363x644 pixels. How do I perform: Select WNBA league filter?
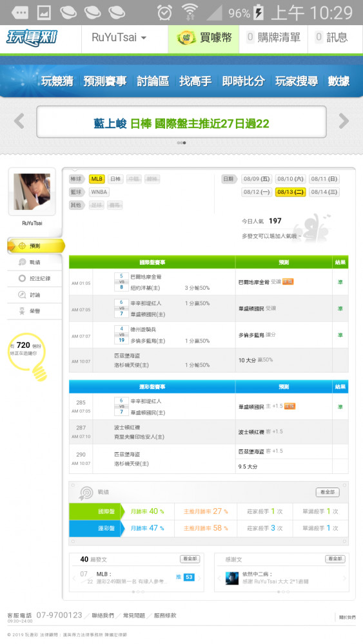click(99, 192)
